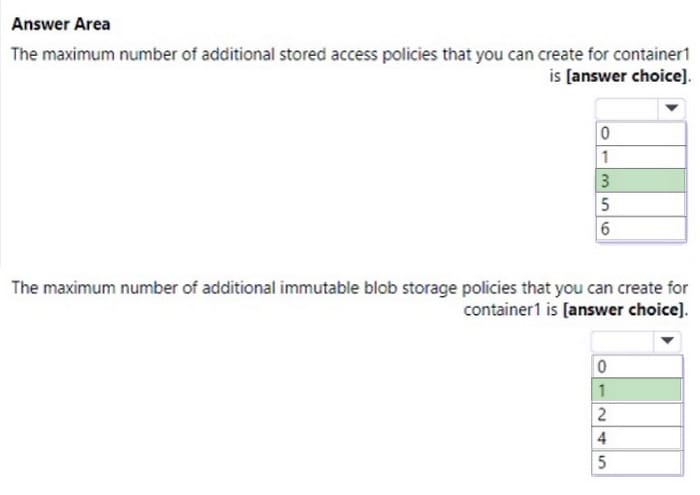Select option 0 in immutable blob policies list

[x=637, y=367]
